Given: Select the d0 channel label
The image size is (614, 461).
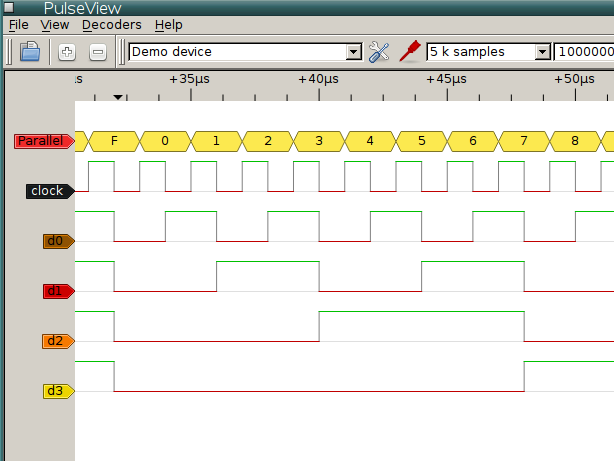Looking at the screenshot, I should [x=59, y=241].
